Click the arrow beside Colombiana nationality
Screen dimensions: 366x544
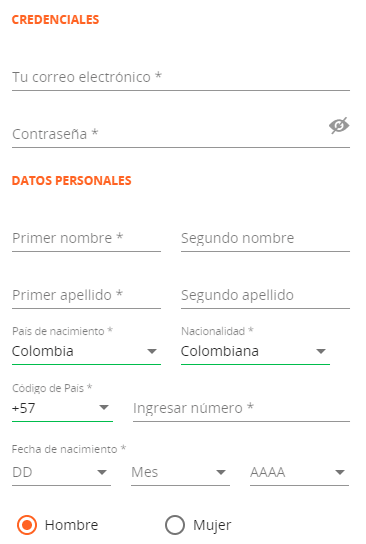click(321, 351)
